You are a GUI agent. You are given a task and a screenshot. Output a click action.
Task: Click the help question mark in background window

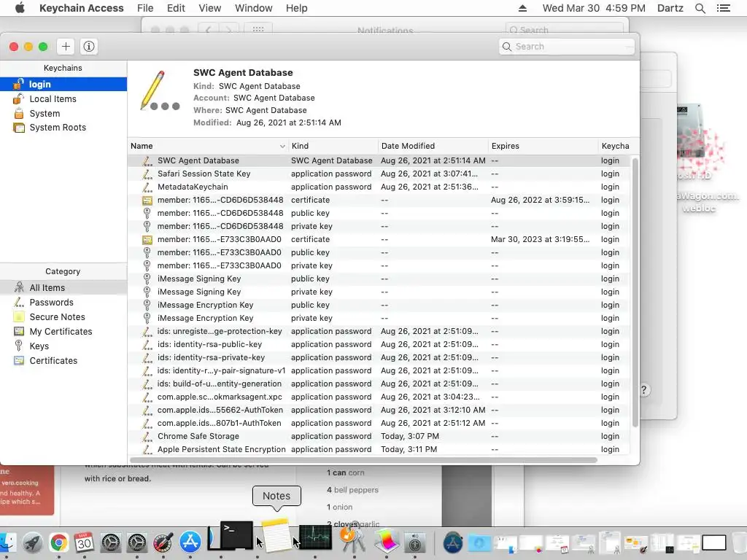643,390
